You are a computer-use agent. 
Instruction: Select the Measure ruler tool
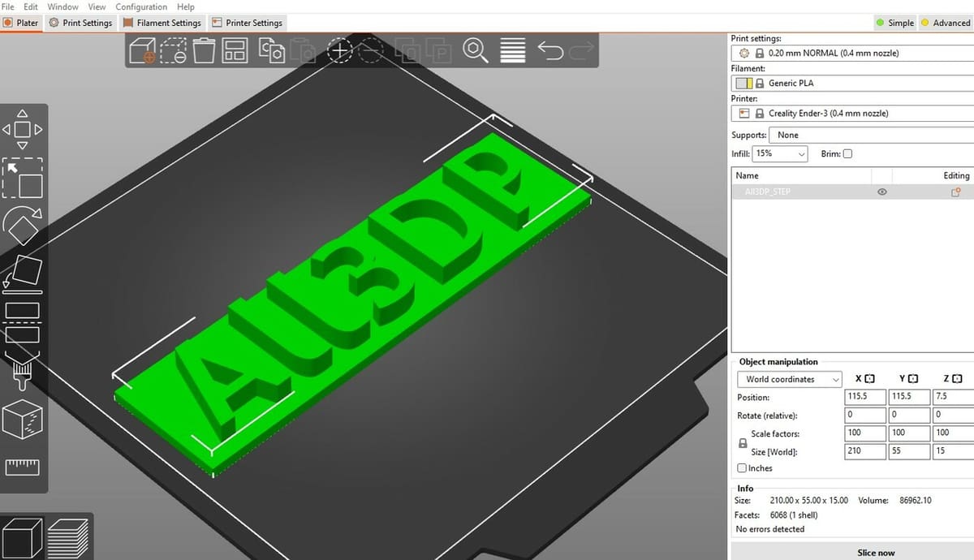tap(23, 467)
